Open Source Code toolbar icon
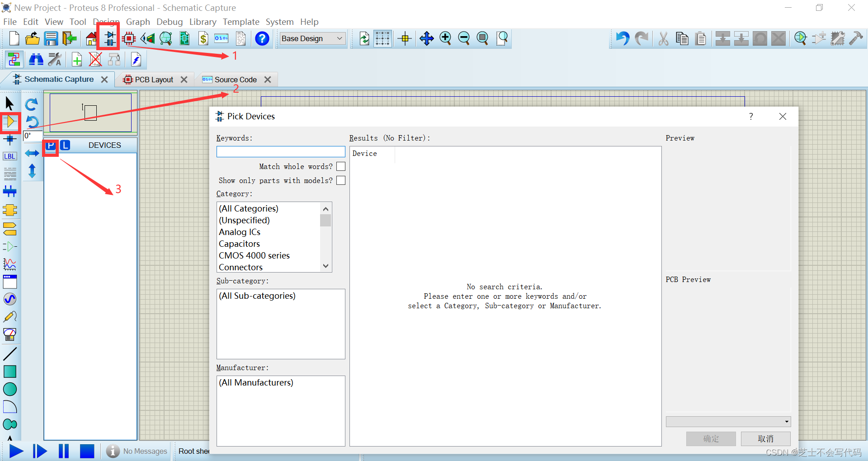This screenshot has height=461, width=868. [222, 38]
